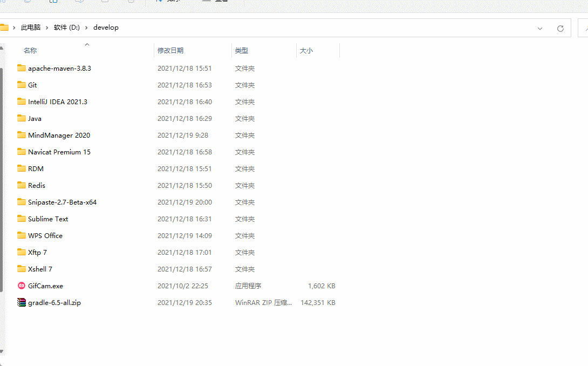Viewport: 588px width, 366px height.
Task: Select the apache-maven-3.8.3 folder icon
Action: tap(22, 68)
